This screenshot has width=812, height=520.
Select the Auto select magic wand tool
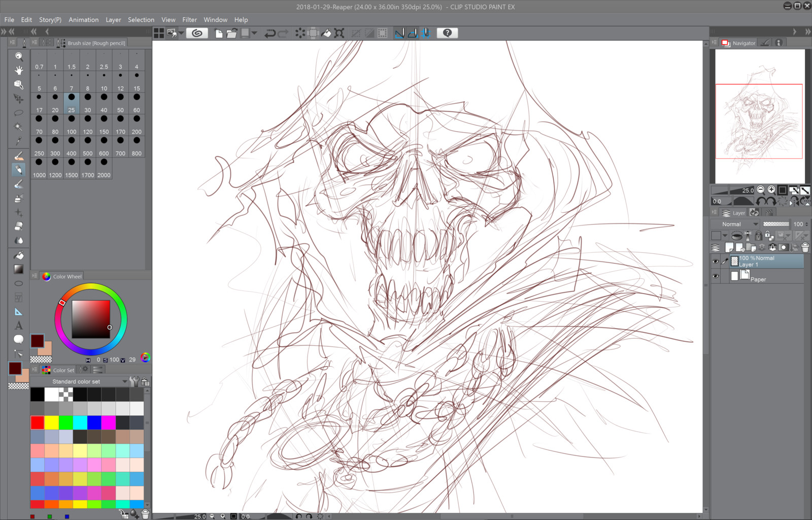(x=19, y=126)
